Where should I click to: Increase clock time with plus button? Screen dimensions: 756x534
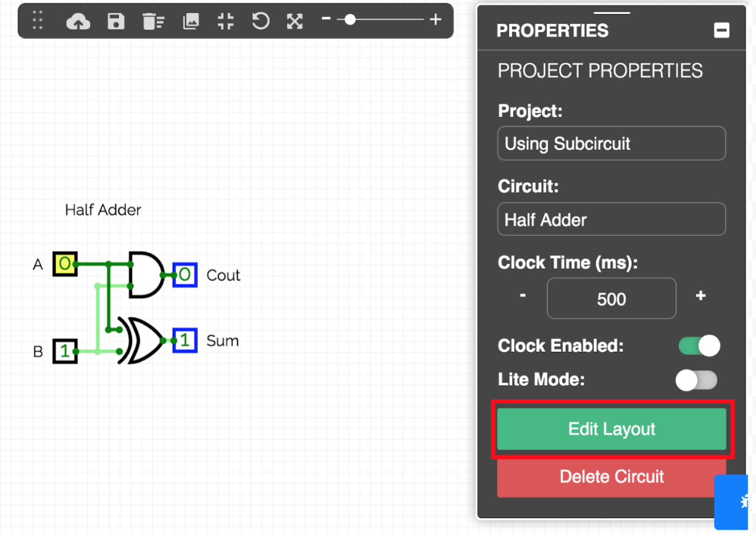[701, 296]
